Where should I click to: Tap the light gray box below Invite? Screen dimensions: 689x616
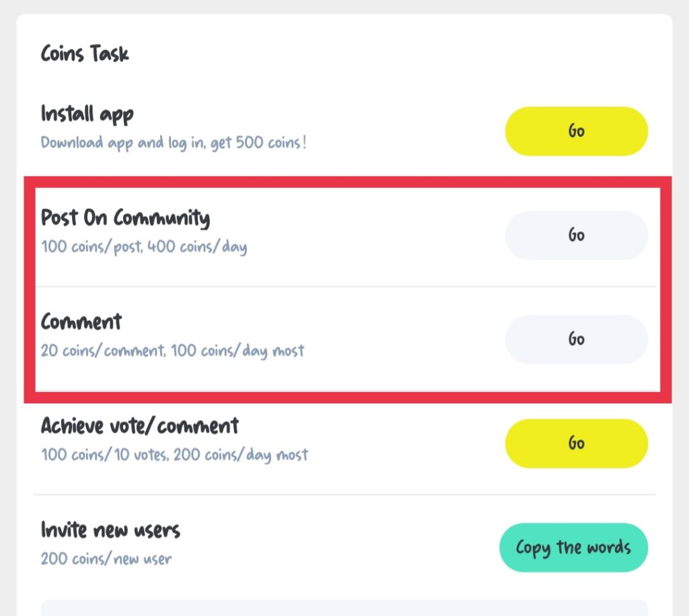(344, 607)
